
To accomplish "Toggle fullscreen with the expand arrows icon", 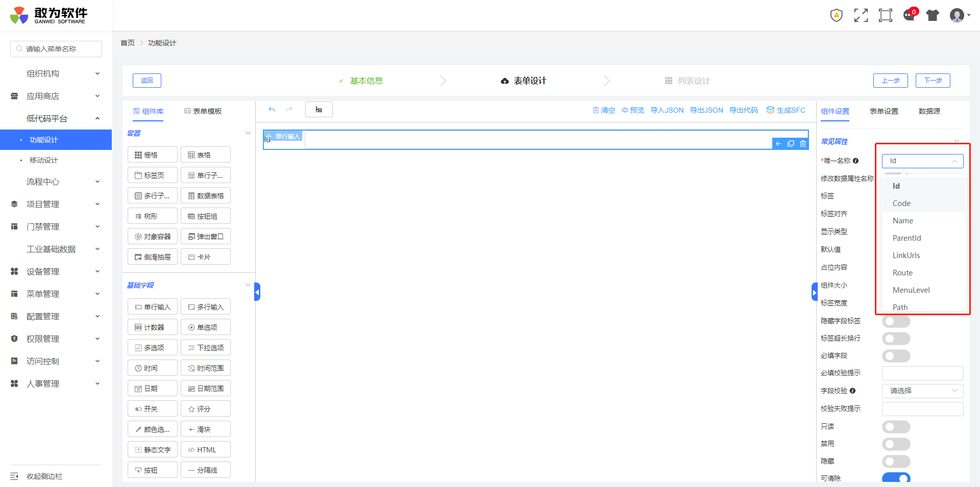I will (x=861, y=15).
